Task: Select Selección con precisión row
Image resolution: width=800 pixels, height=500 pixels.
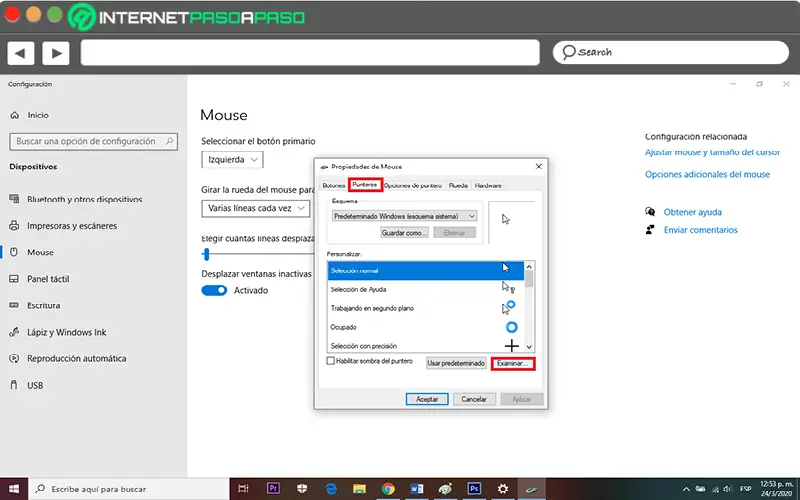Action: 426,345
